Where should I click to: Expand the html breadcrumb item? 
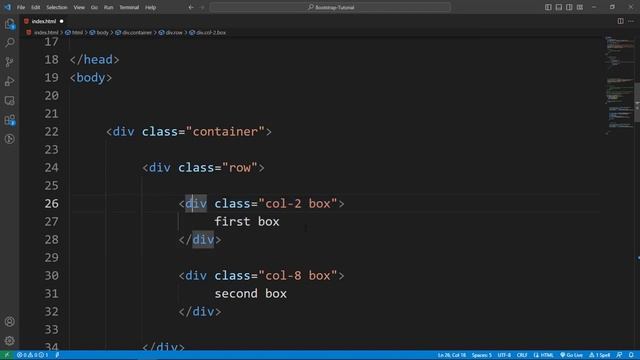74,33
